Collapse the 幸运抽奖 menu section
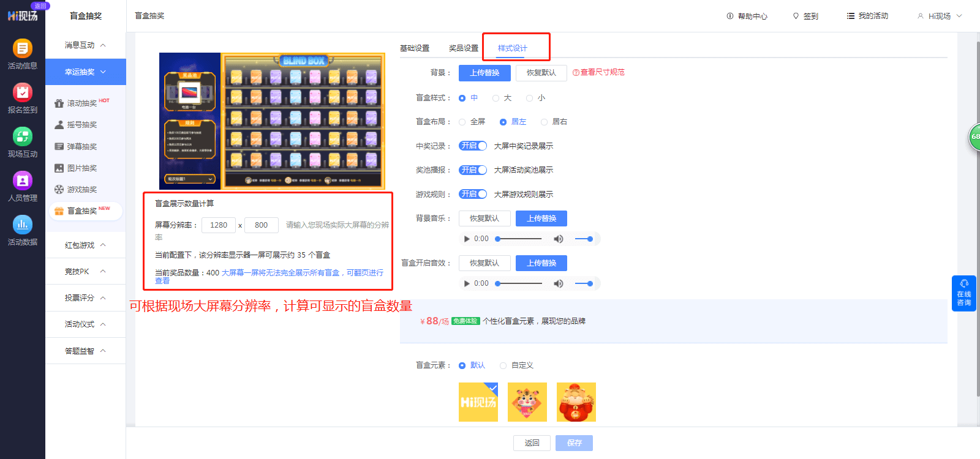This screenshot has width=980, height=459. point(86,72)
